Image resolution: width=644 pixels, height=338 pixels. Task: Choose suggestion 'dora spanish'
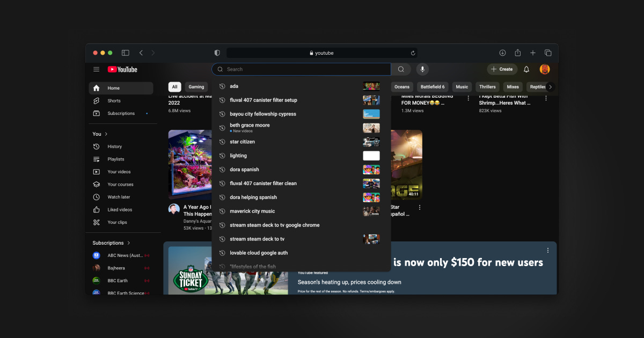point(301,170)
